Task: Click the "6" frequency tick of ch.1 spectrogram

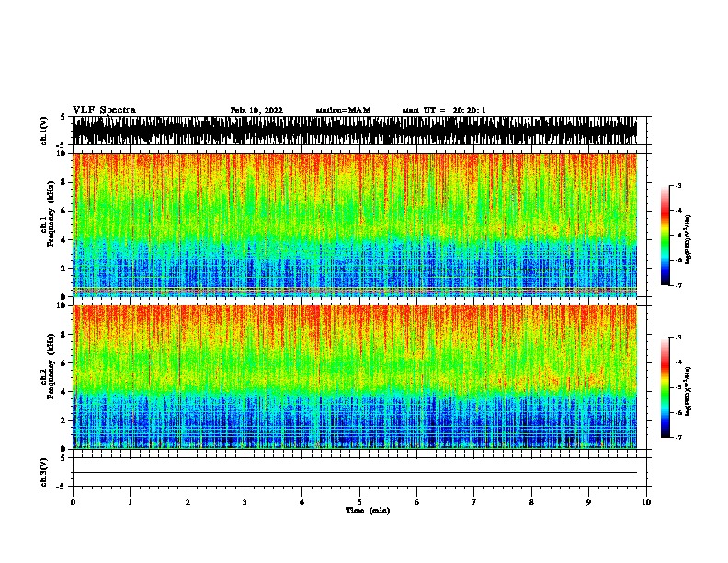Action: 63,211
